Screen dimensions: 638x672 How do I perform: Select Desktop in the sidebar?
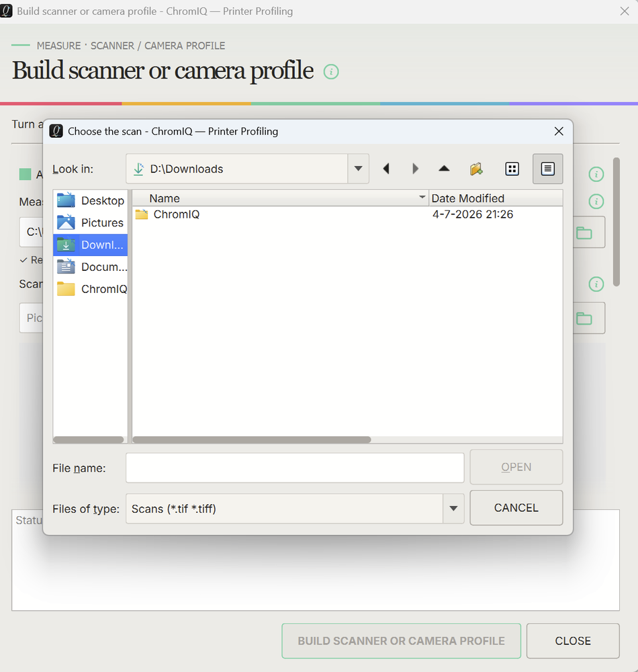91,200
